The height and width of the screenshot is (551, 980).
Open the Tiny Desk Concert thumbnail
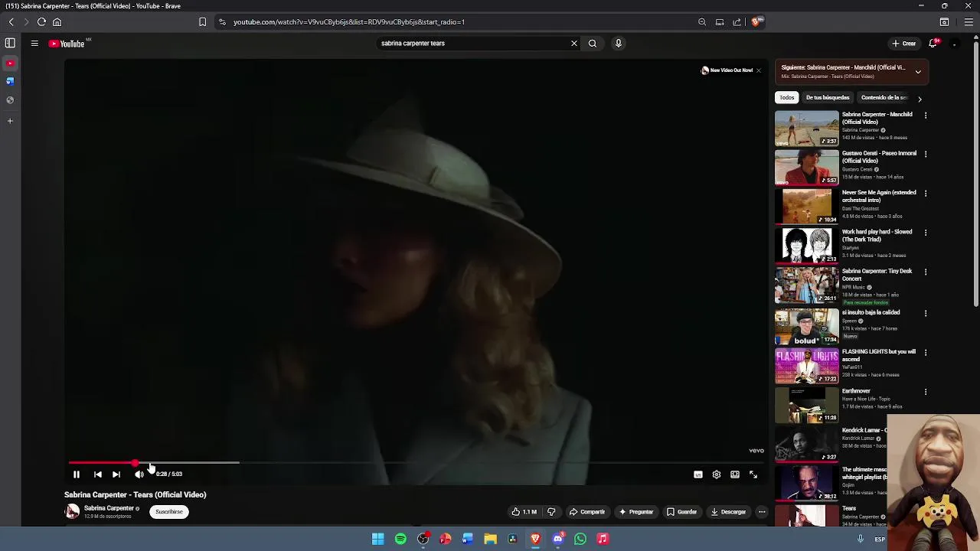(x=807, y=285)
